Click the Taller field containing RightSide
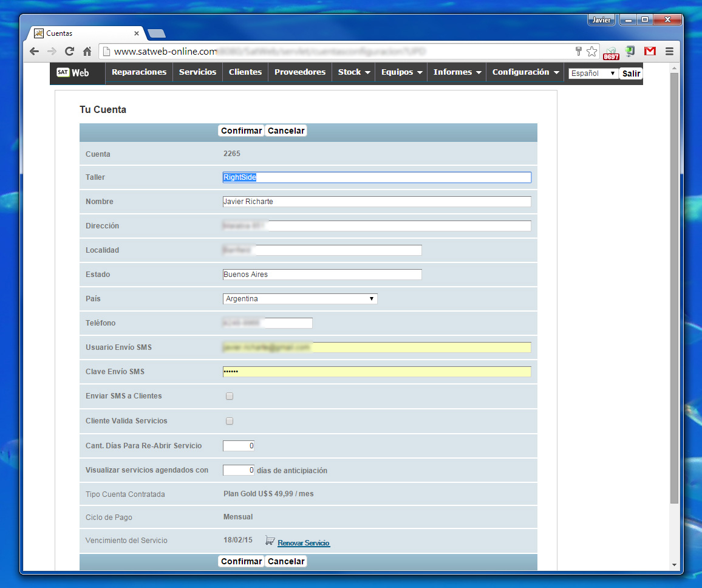 coord(377,177)
